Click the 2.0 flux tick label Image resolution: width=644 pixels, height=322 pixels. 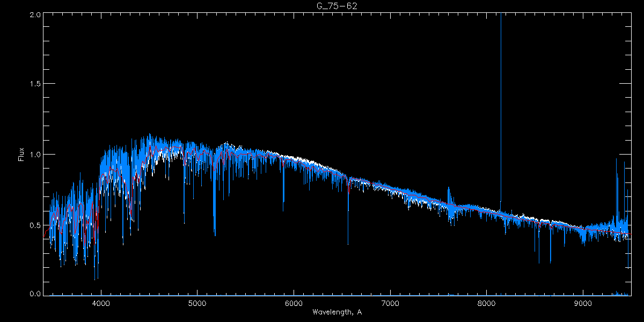pos(35,14)
